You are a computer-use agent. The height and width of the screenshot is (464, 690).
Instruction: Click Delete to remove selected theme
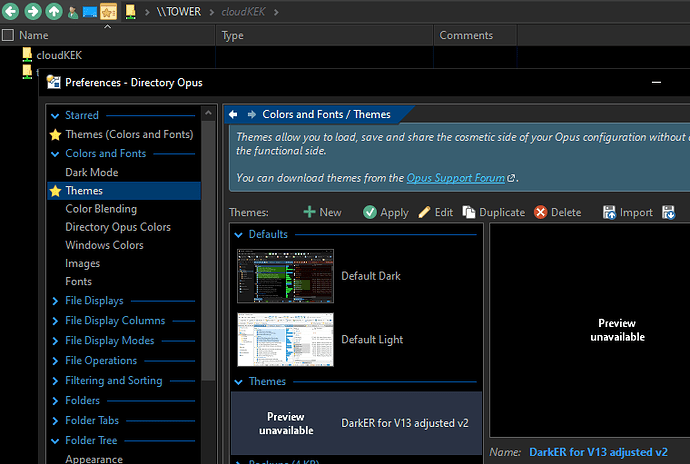(x=558, y=212)
